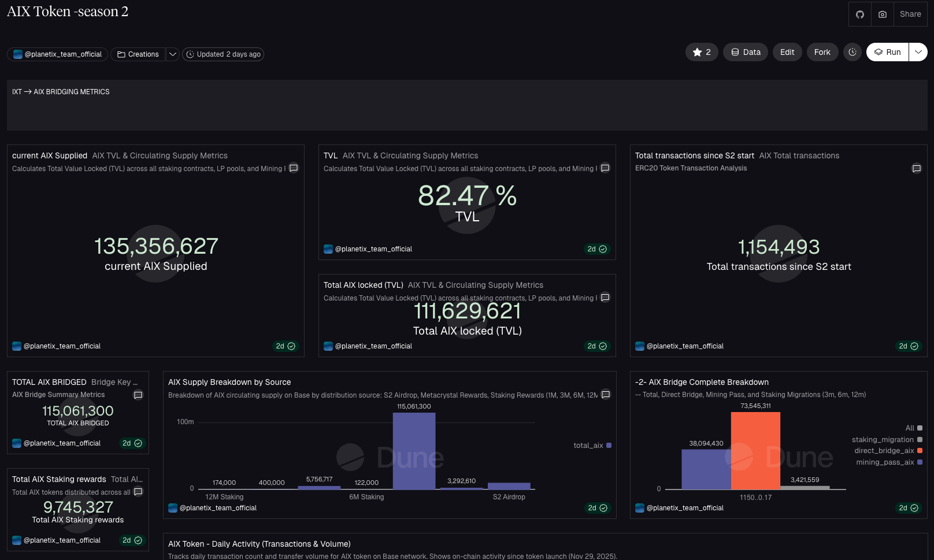Open comment icon on Total transactions panel
This screenshot has height=560, width=934.
click(916, 169)
